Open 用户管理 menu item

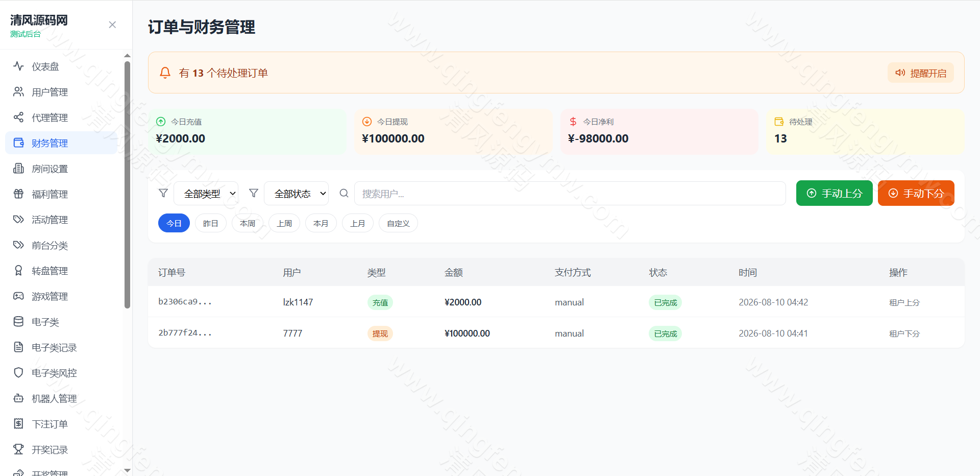point(61,91)
